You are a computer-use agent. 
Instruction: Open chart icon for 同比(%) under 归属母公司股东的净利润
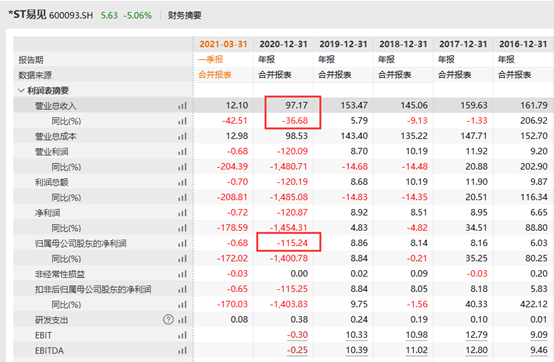182,259
